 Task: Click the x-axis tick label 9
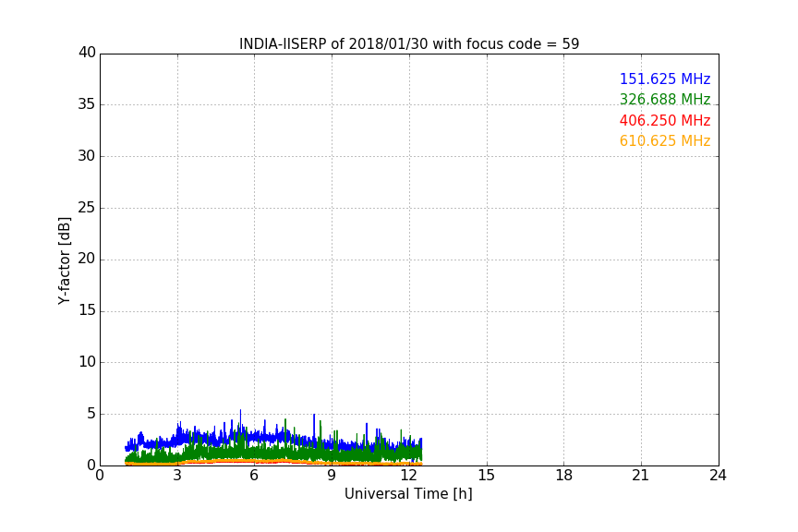click(x=332, y=476)
